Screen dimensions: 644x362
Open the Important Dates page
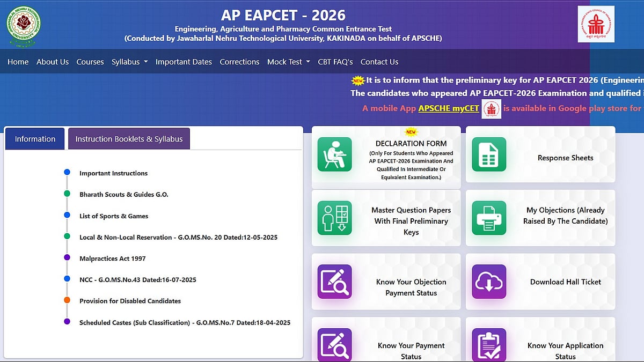click(184, 62)
